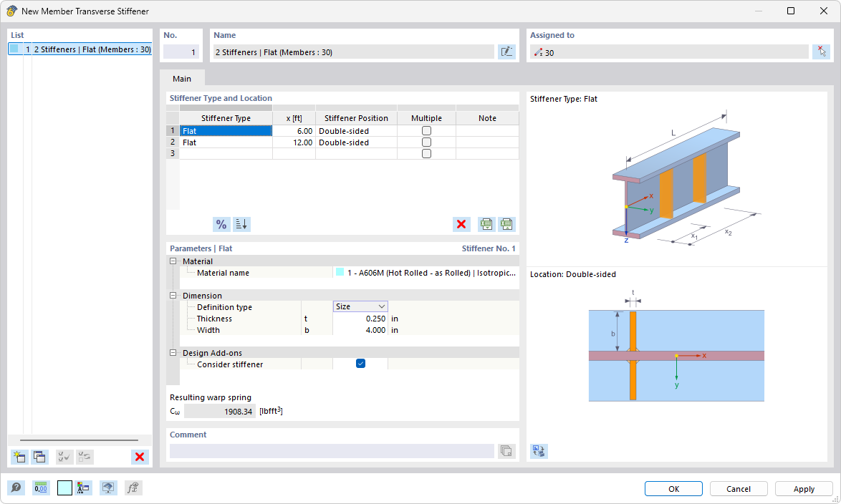Create a new stiffener with the new-object icon
Viewport: 841px width, 504px height.
(19, 457)
